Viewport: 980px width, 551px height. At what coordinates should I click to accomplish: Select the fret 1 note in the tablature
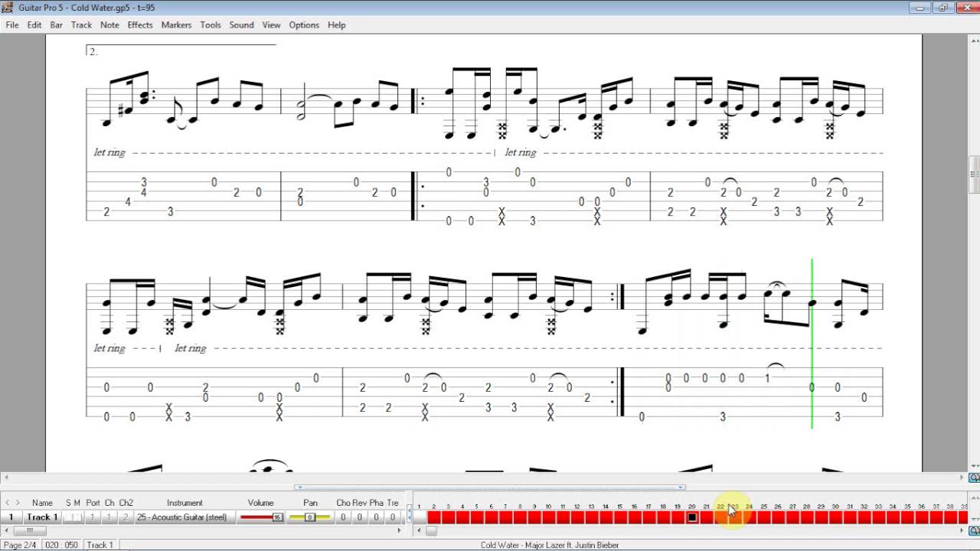pos(766,378)
